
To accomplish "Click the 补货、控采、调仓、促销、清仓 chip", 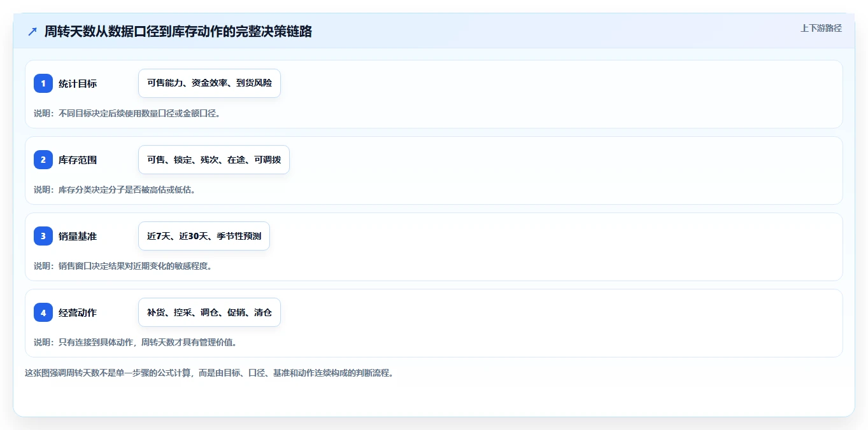I will coord(210,312).
